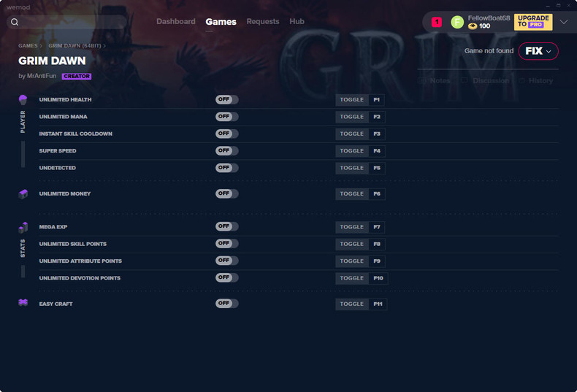This screenshot has width=577, height=392.
Task: Enable Unlimited Mana switch
Action: [x=227, y=117]
